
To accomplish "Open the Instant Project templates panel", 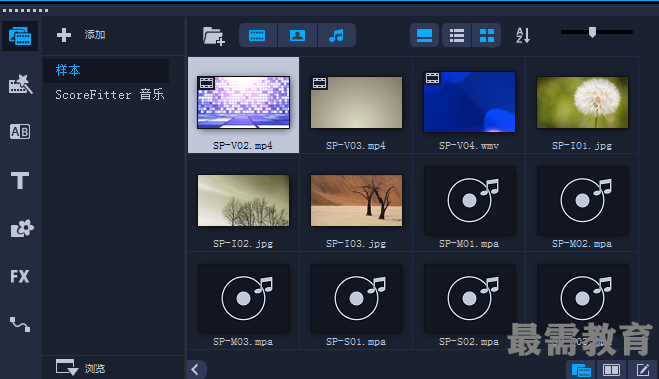I will [20, 84].
